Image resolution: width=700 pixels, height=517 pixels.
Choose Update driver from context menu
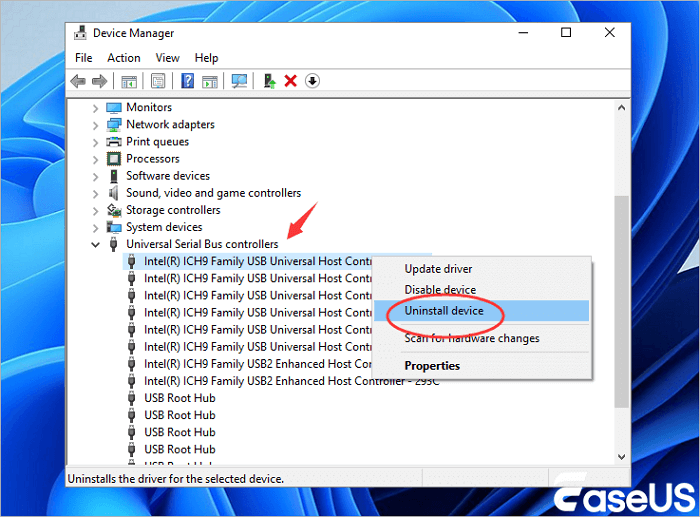pos(481,269)
